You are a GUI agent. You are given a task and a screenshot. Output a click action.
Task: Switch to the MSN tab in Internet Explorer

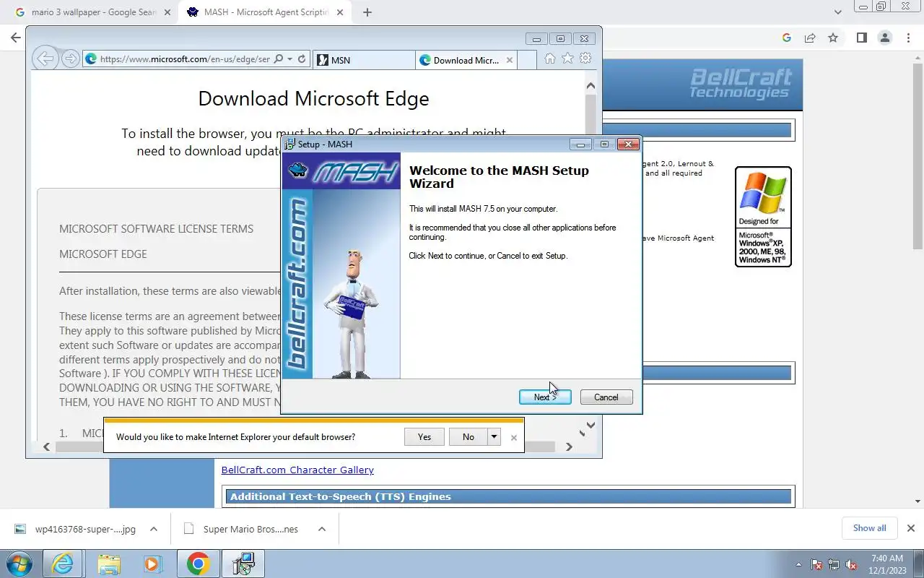tap(365, 60)
